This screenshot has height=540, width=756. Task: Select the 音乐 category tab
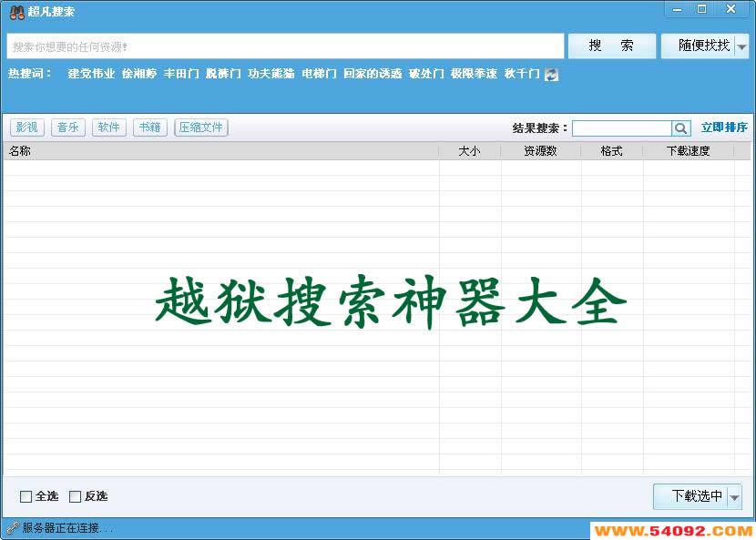68,127
